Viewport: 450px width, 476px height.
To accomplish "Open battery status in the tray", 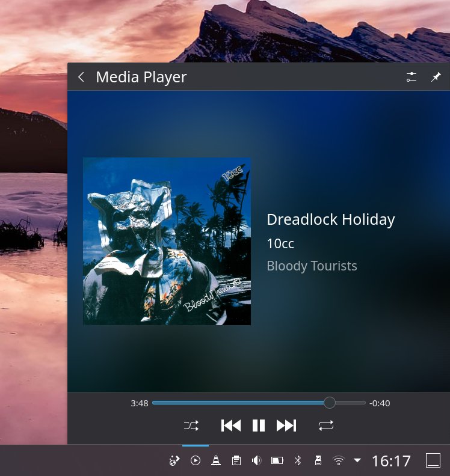I will 277,460.
